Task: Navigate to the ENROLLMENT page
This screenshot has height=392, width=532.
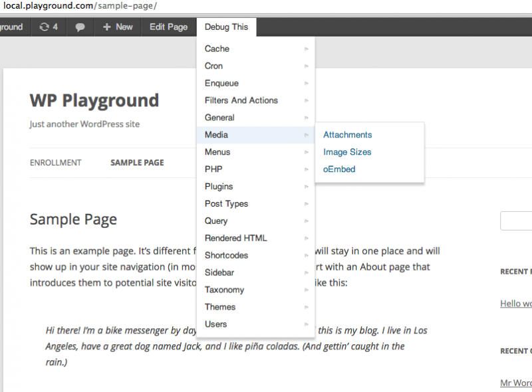Action: pos(55,162)
